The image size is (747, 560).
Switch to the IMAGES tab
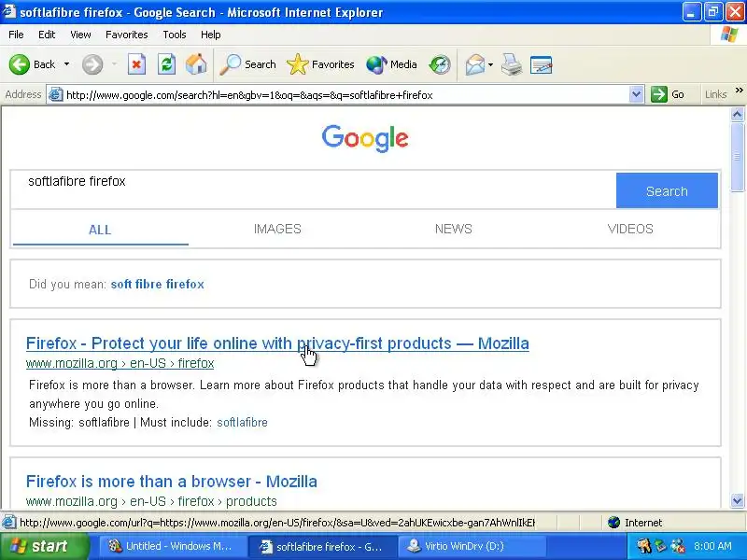tap(277, 229)
